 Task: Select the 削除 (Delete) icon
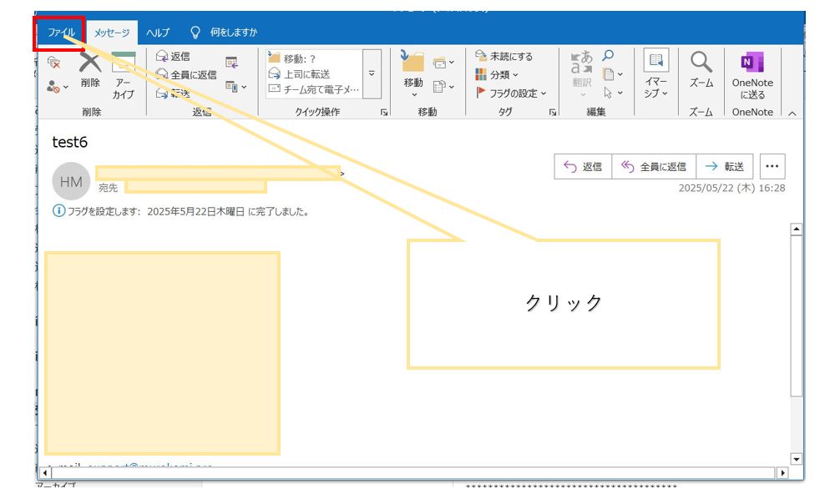[90, 72]
